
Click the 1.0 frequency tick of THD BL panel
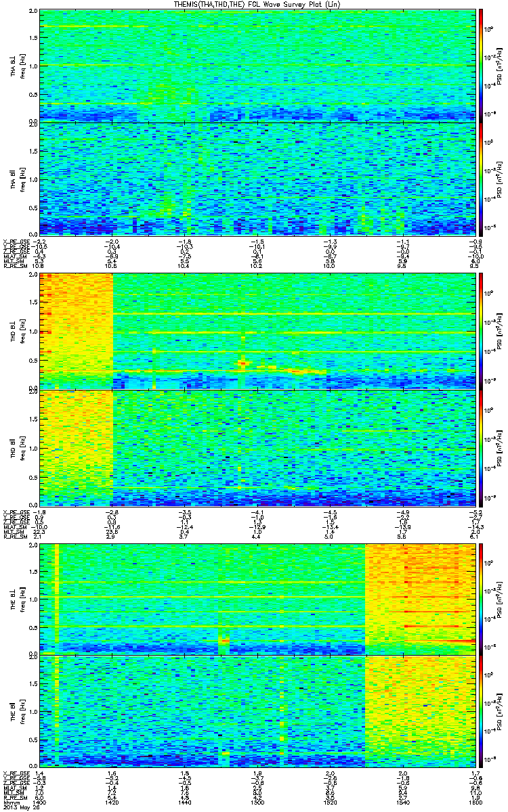[x=33, y=332]
